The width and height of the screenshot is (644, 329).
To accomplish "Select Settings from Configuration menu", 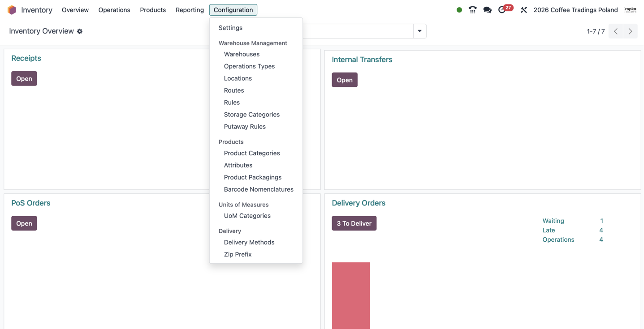I will [256, 28].
